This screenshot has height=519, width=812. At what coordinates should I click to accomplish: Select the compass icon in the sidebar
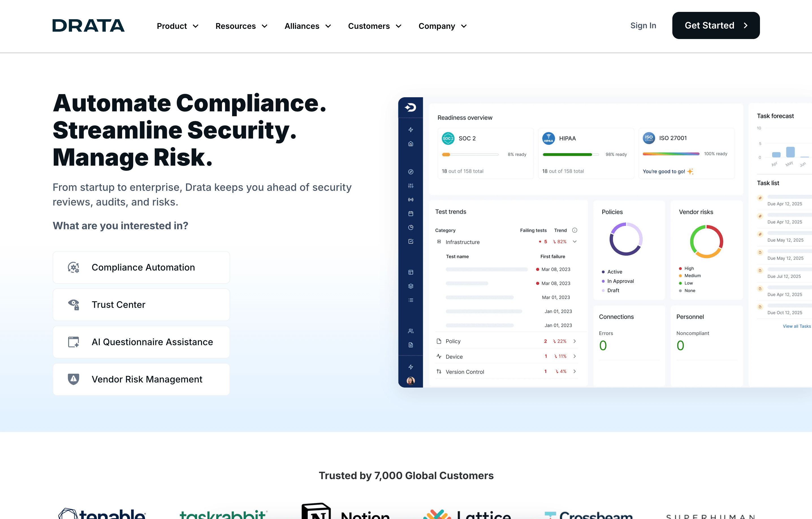click(411, 172)
